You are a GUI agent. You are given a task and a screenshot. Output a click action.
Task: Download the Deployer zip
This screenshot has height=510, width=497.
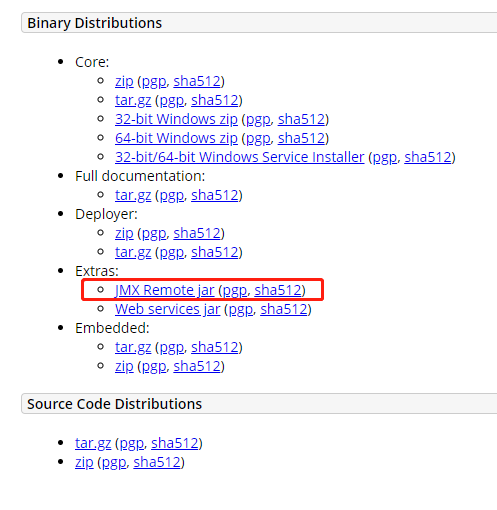pos(124,233)
